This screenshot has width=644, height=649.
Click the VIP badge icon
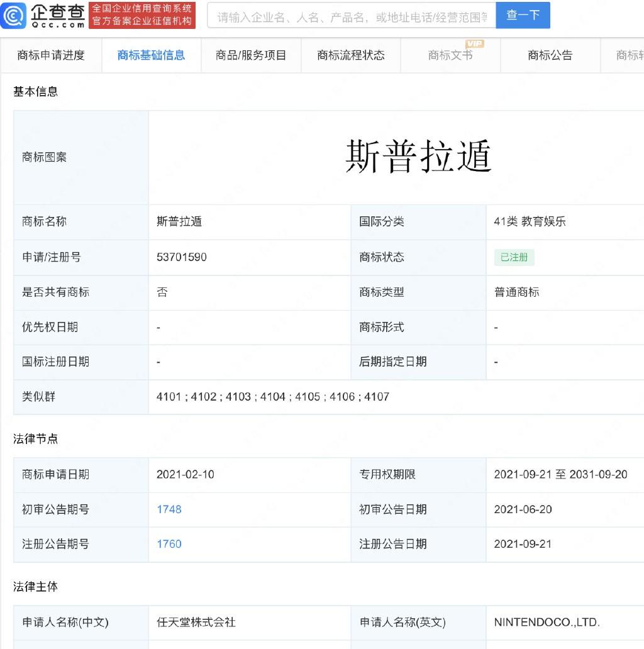tap(474, 43)
